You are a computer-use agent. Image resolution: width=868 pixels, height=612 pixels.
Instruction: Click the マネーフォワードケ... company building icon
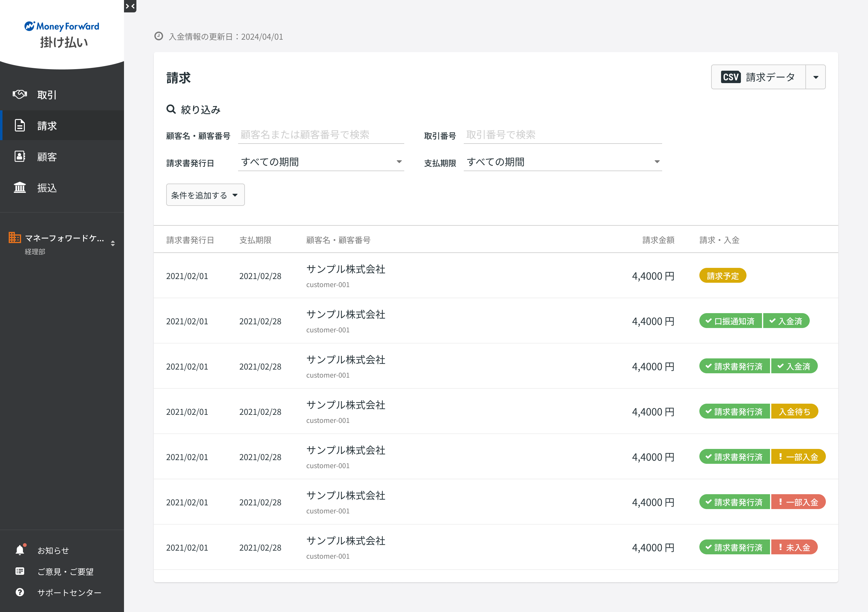coord(15,238)
